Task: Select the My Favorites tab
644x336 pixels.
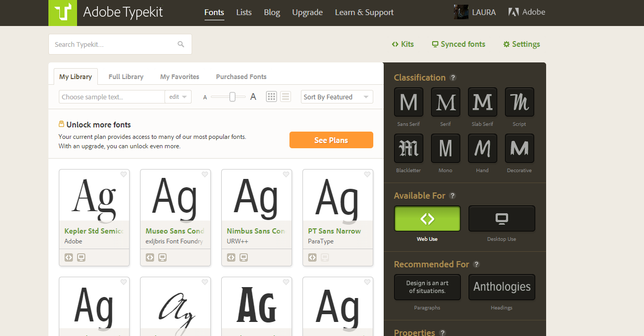Action: pyautogui.click(x=180, y=76)
